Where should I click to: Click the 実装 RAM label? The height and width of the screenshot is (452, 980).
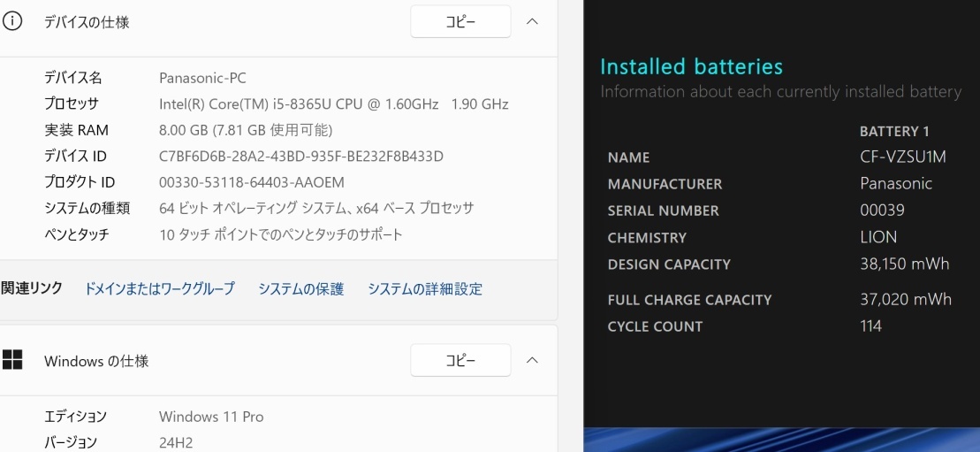(76, 130)
